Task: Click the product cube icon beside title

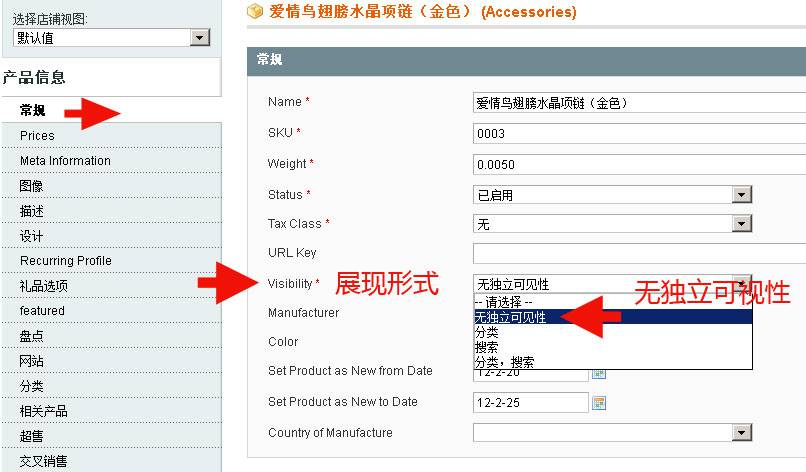Action: pyautogui.click(x=255, y=11)
